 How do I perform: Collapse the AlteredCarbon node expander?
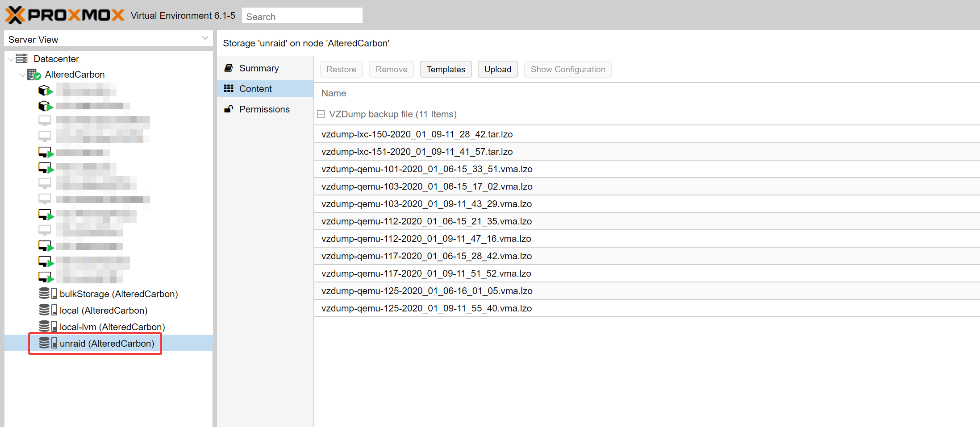[x=22, y=75]
